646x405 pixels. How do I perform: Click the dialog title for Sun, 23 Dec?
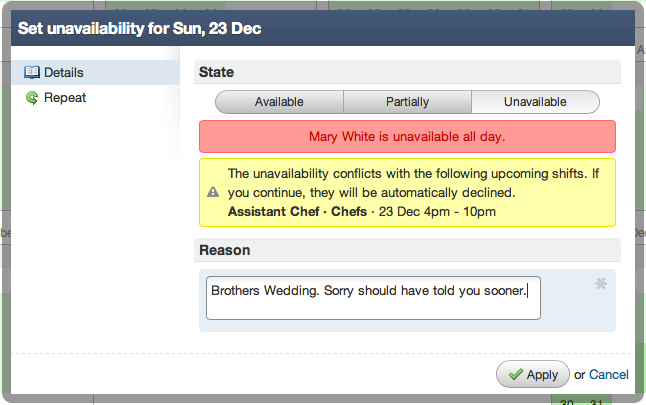click(140, 28)
